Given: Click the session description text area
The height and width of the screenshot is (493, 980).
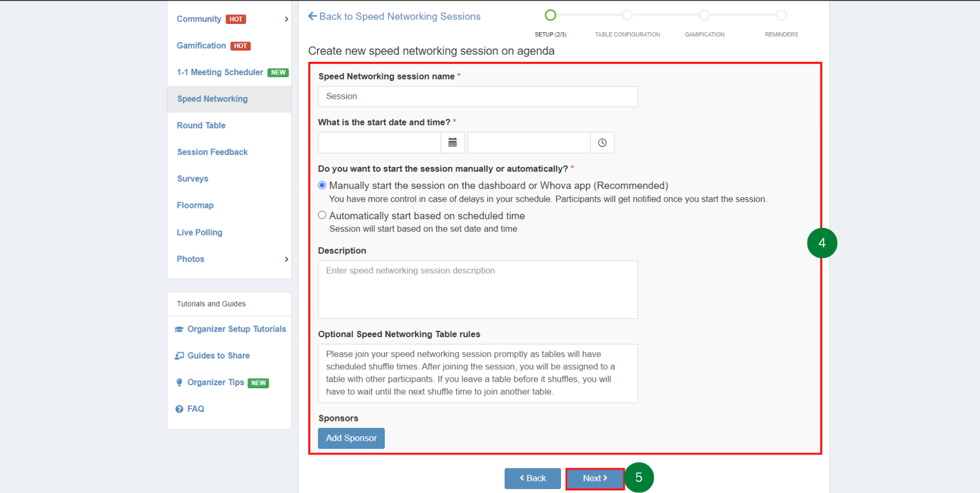Looking at the screenshot, I should pyautogui.click(x=477, y=289).
